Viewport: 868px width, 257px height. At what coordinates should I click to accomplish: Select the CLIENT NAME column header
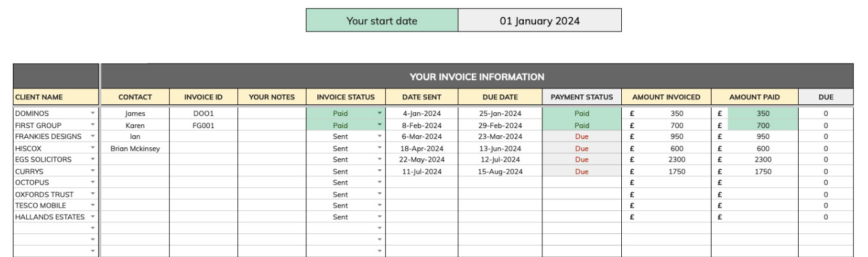tap(56, 97)
